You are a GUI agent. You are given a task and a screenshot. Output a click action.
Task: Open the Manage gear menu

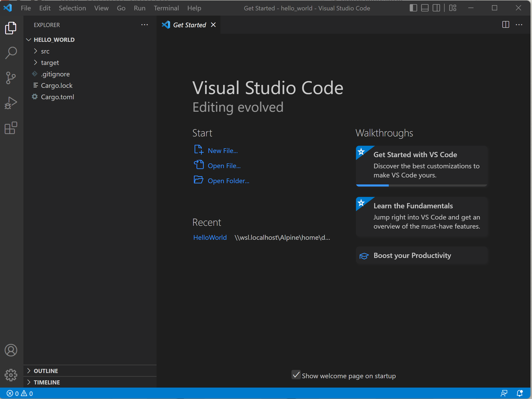coord(11,375)
